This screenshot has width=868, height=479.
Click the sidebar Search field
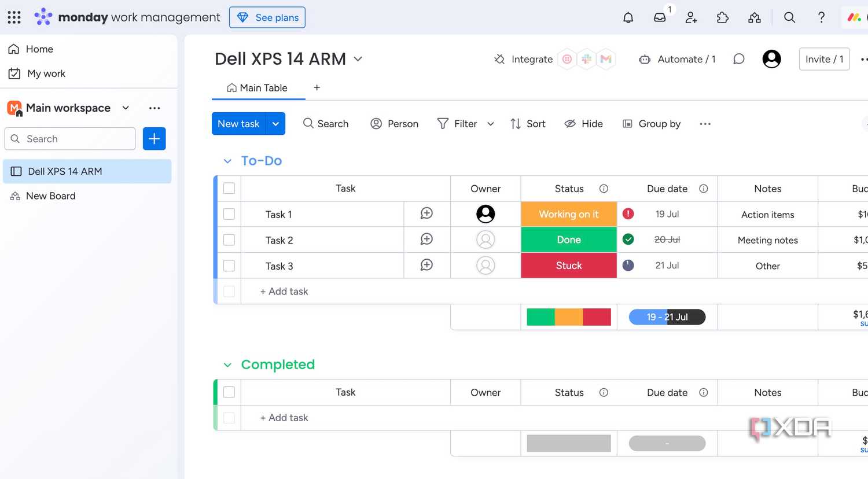point(70,139)
